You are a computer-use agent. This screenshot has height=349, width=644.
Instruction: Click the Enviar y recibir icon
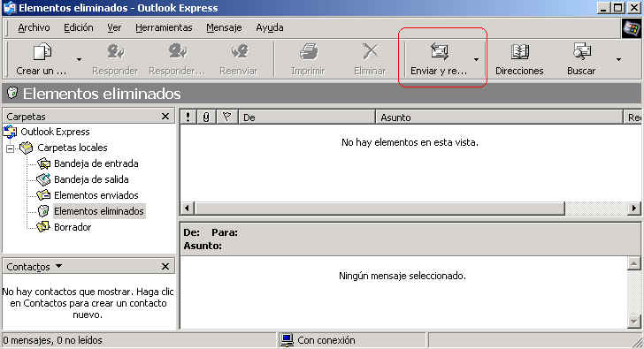click(x=439, y=52)
